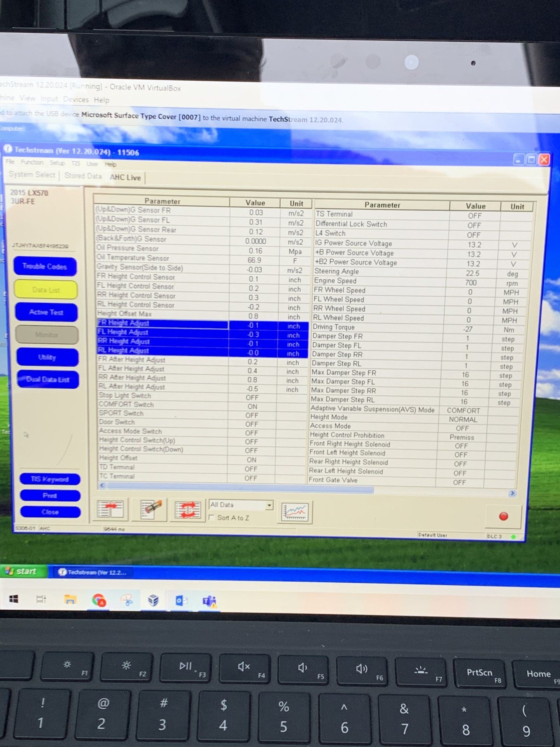
Task: Open Microsoft Teams from the taskbar
Action: pos(209,601)
